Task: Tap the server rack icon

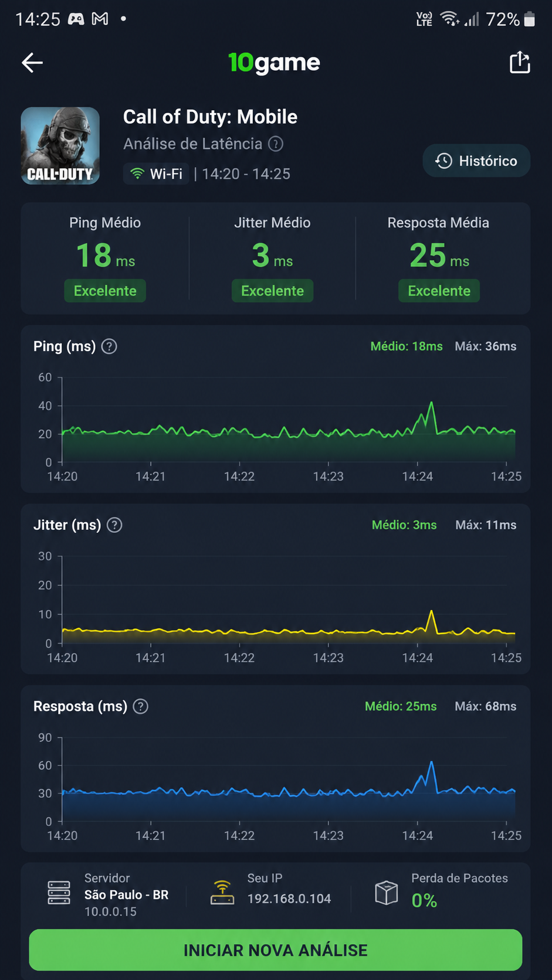Action: (x=59, y=893)
